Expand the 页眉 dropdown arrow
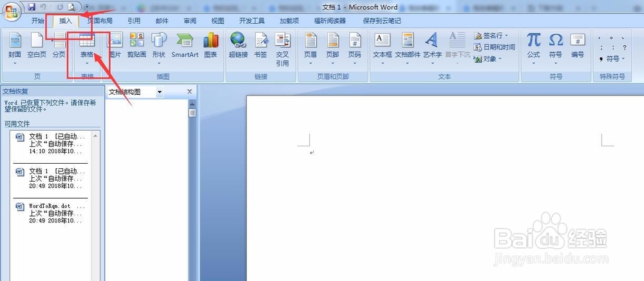Viewport: 644px width, 281px height. click(310, 63)
